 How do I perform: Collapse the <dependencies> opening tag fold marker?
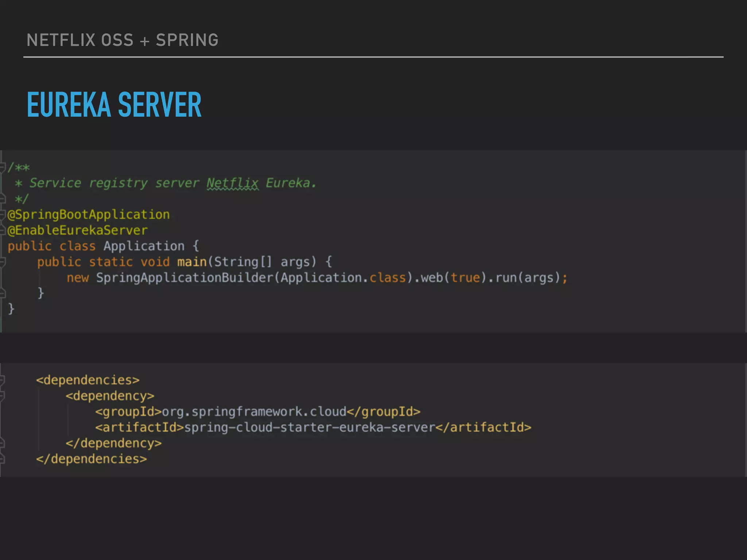pos(2,380)
